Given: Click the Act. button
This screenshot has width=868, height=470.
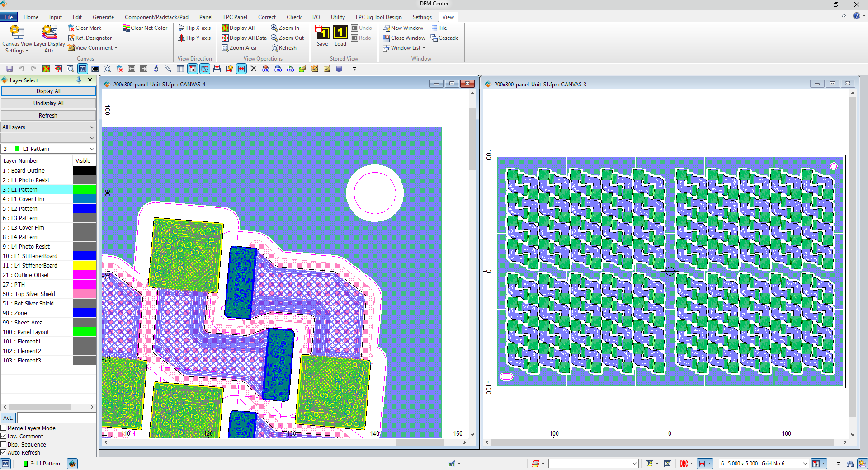Looking at the screenshot, I should [x=8, y=418].
